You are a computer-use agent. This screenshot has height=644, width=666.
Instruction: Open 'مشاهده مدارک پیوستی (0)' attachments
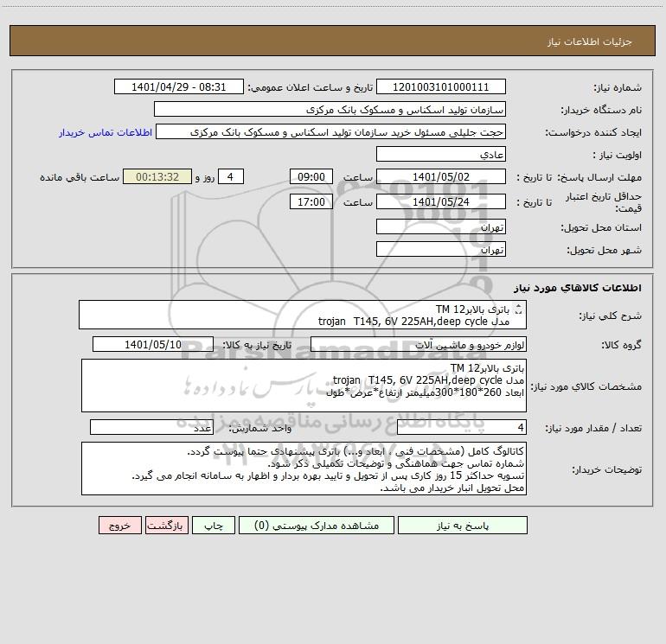tap(317, 526)
